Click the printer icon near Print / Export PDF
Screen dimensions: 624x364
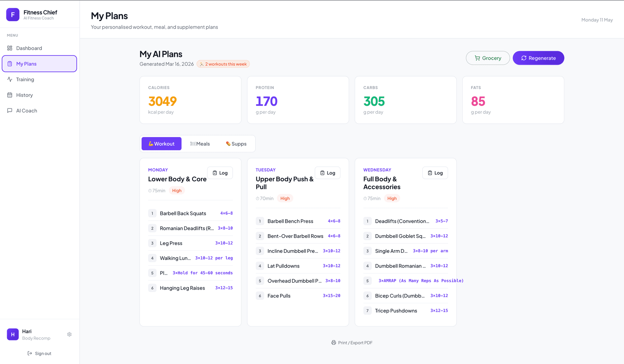point(334,342)
